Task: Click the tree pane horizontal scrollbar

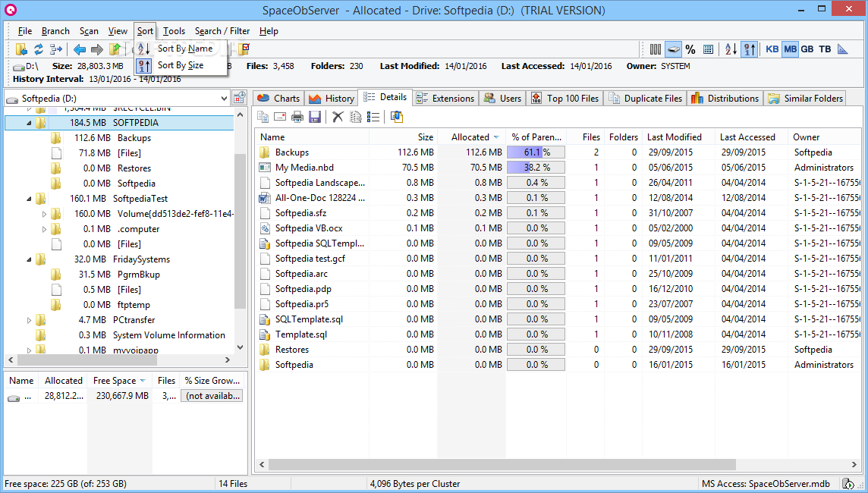Action: 87,360
